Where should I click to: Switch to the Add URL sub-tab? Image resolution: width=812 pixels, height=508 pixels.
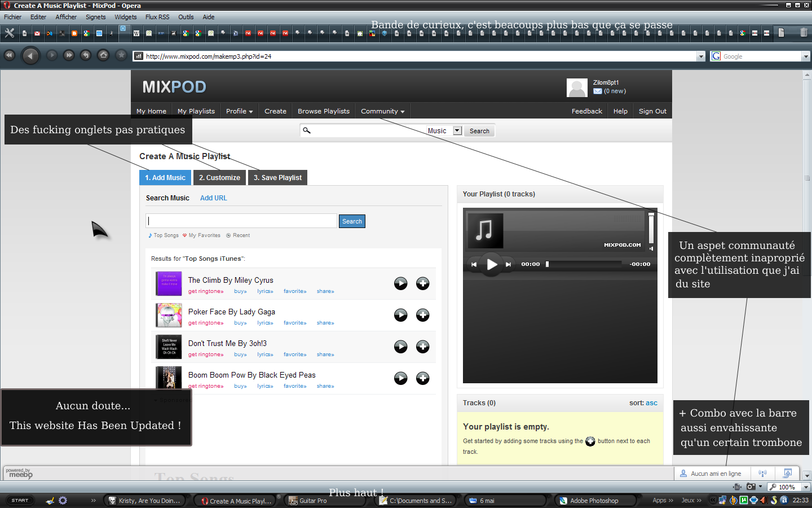coord(213,198)
